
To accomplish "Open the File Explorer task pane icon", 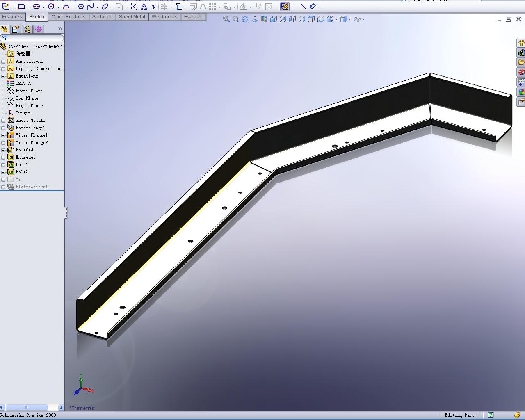I will click(521, 62).
